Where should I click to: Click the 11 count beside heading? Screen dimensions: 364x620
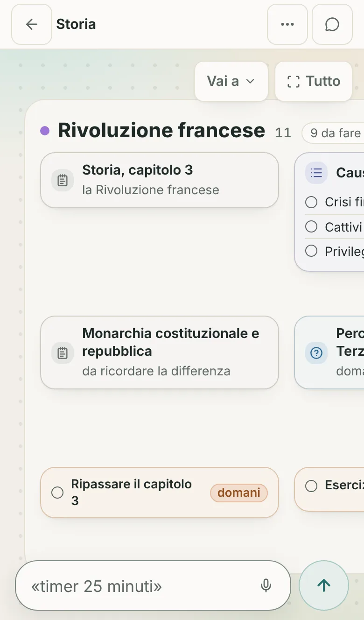(x=283, y=133)
